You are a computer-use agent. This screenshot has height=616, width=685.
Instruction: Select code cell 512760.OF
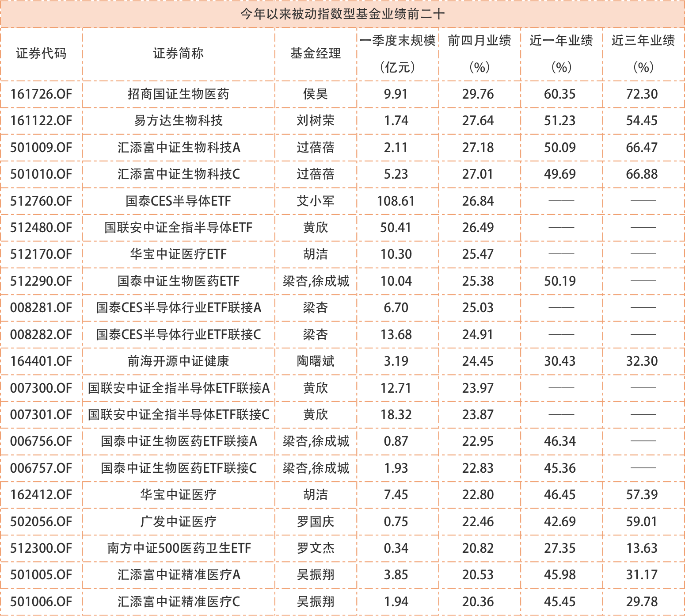pos(41,201)
